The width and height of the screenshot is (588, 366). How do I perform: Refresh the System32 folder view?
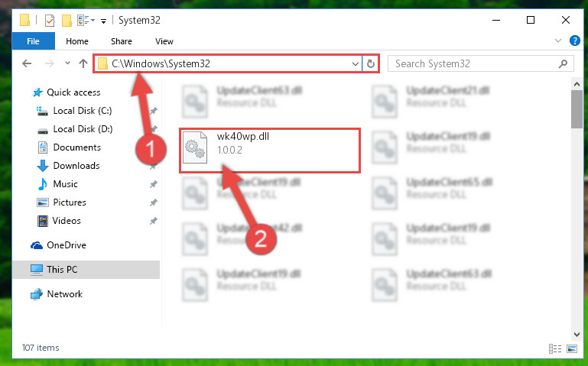click(x=371, y=63)
